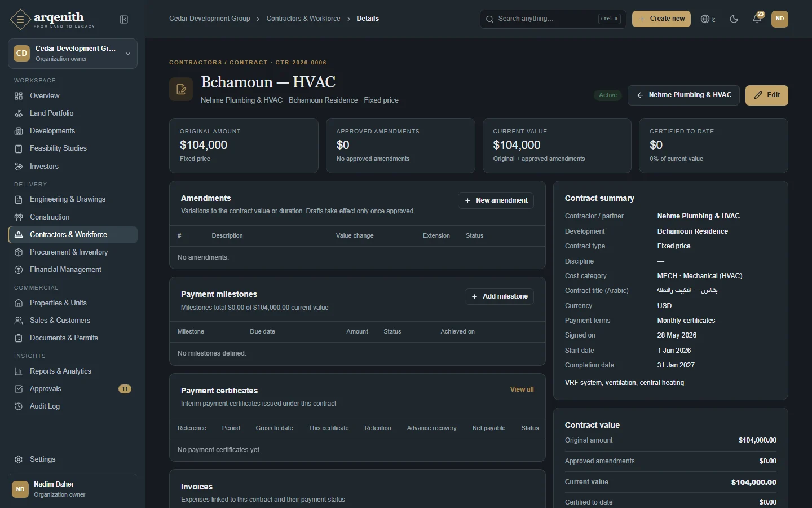Viewport: 812px width, 508px height.
Task: Toggle dark mode moon icon
Action: click(x=734, y=19)
